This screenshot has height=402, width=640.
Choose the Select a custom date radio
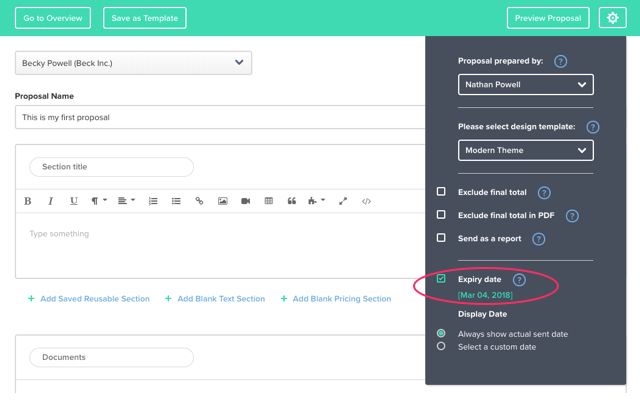pyautogui.click(x=441, y=346)
